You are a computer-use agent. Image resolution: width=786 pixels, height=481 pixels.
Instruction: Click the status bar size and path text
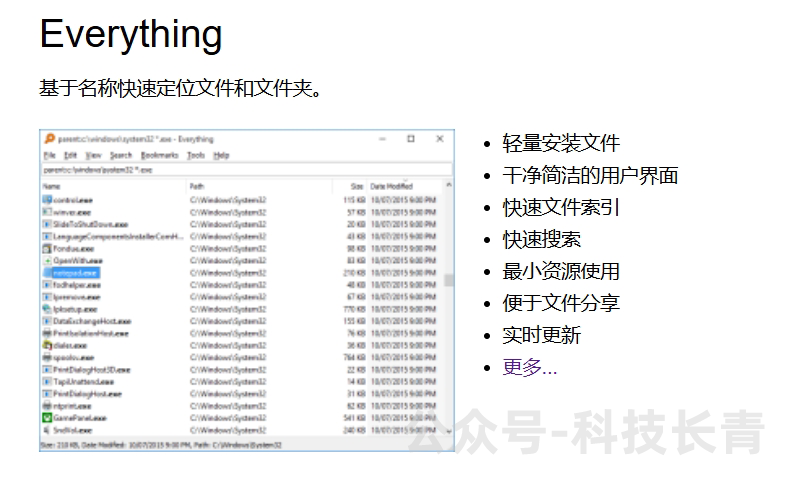(x=161, y=445)
